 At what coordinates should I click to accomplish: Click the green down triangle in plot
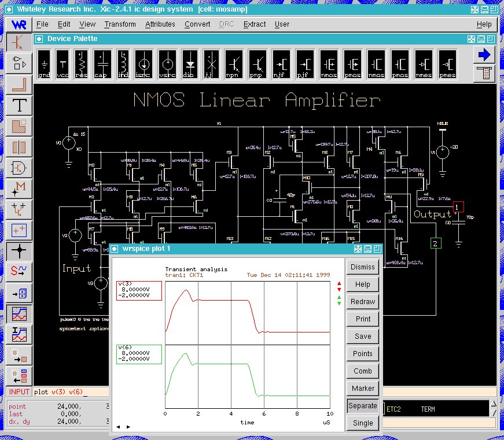click(339, 304)
